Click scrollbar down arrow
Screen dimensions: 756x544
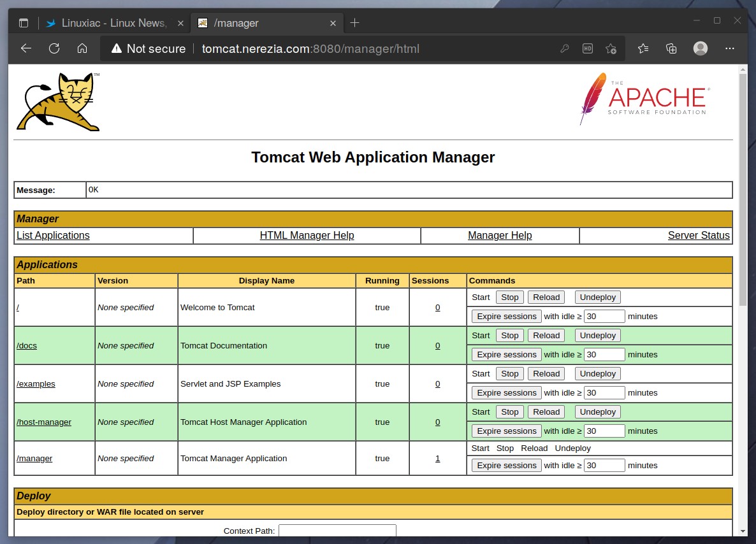(743, 531)
